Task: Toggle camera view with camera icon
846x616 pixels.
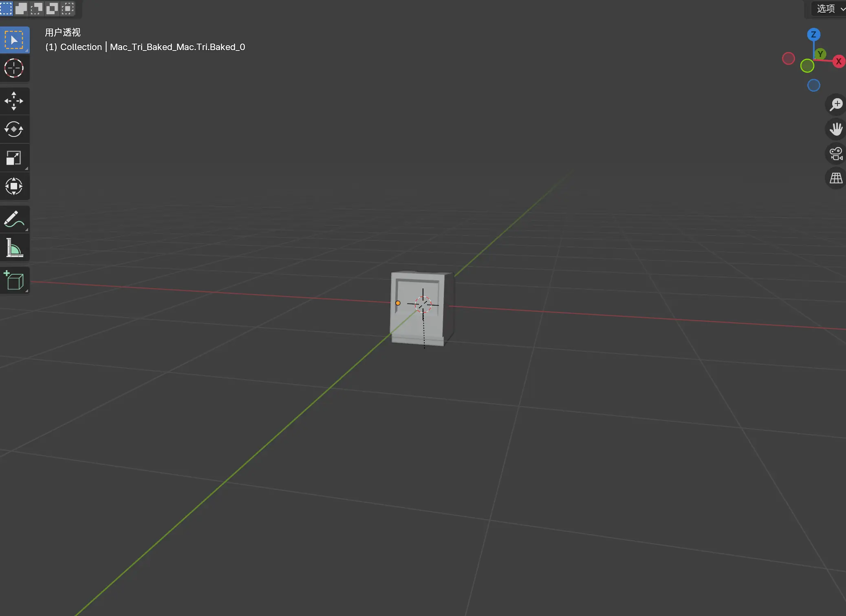Action: pos(836,154)
